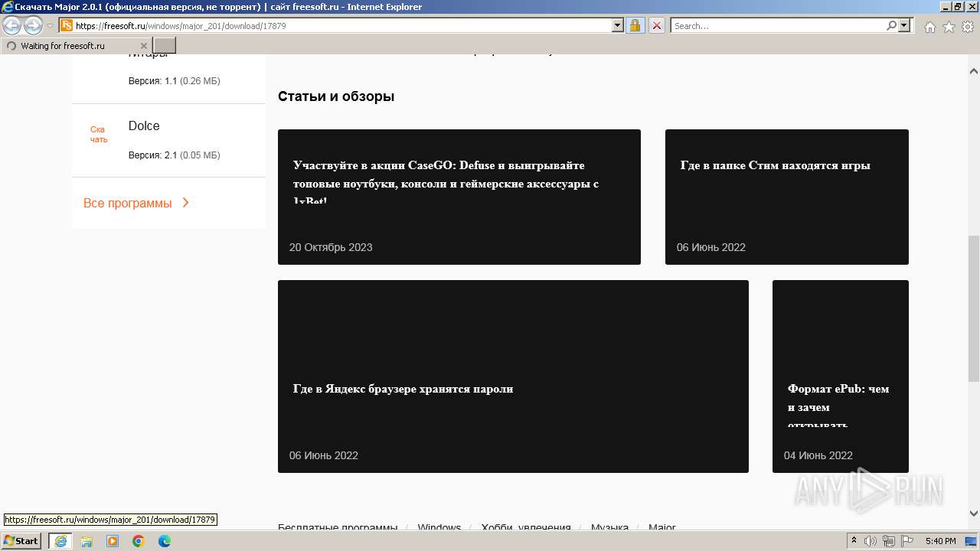This screenshot has width=980, height=551.
Task: Launch Microsoft Edge from the taskbar
Action: [165, 541]
